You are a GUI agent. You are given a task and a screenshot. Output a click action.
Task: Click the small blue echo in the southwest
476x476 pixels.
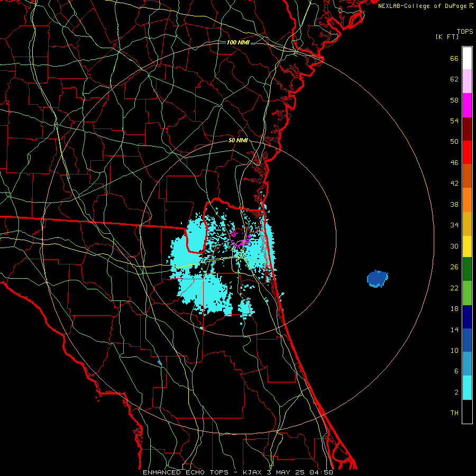pyautogui.click(x=160, y=363)
